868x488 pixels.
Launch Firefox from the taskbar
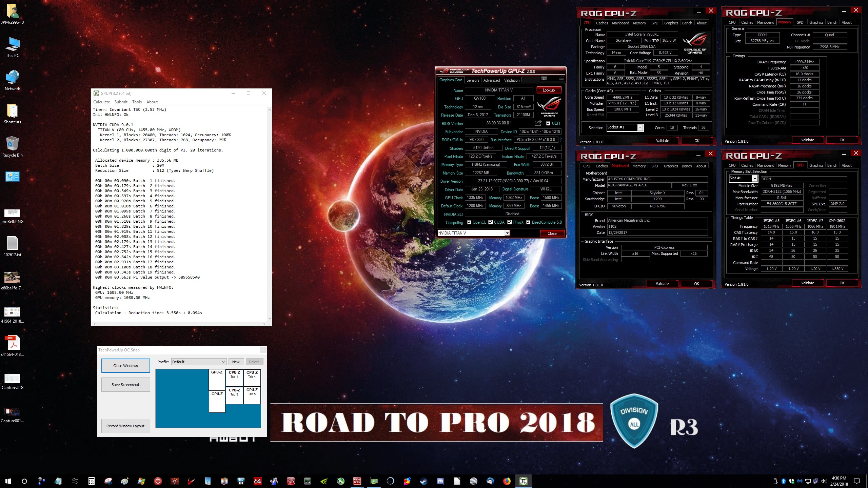(x=507, y=481)
